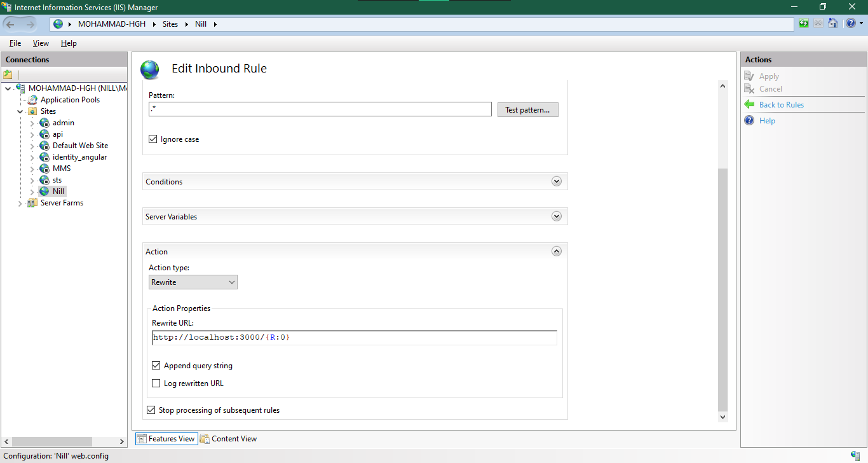
Task: Expand the admin site node
Action: click(x=32, y=123)
